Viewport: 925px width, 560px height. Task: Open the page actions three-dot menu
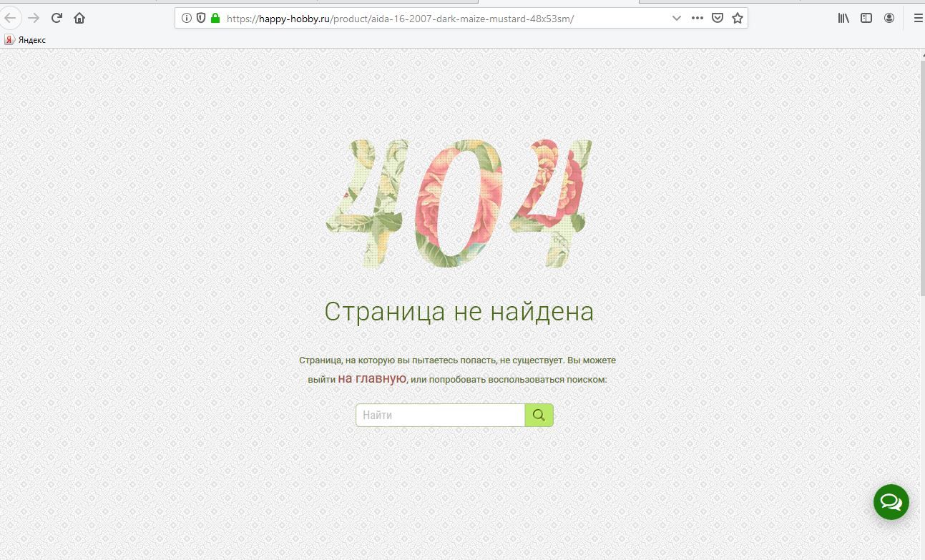tap(698, 19)
